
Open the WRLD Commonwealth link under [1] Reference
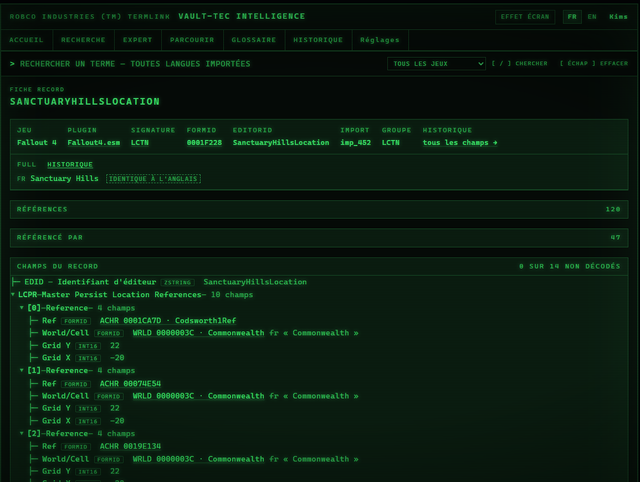(198, 396)
